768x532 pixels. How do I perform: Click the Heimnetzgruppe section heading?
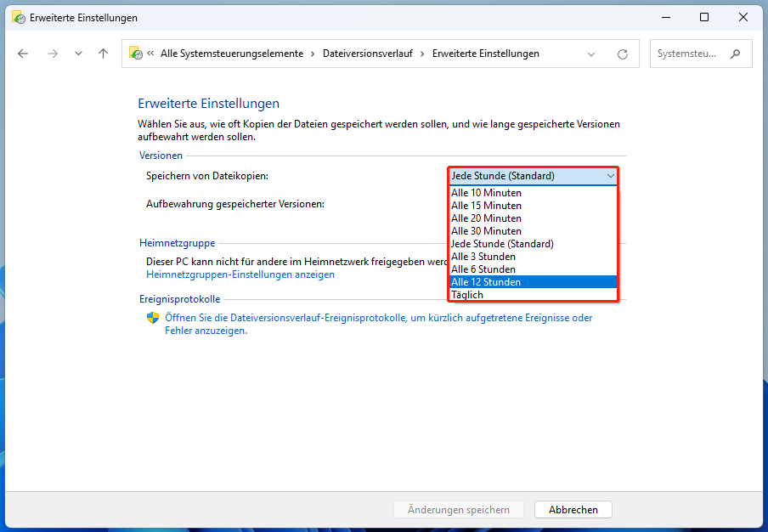[x=178, y=243]
